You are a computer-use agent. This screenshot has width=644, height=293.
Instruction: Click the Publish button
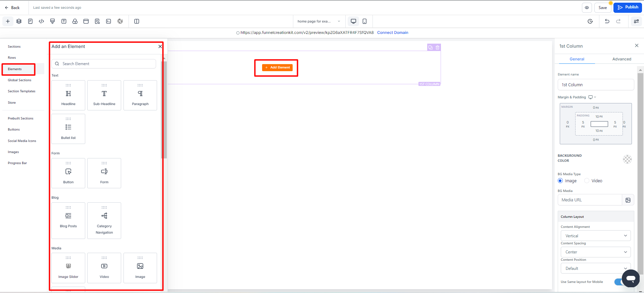(628, 7)
